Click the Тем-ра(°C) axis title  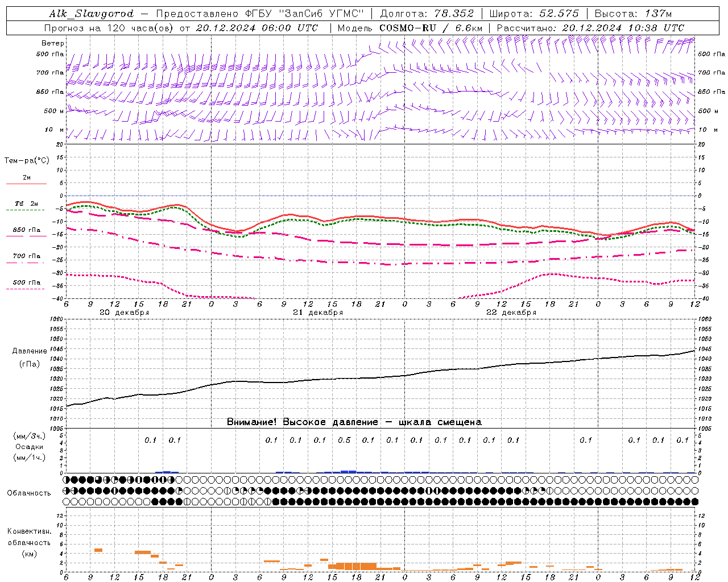(27, 161)
